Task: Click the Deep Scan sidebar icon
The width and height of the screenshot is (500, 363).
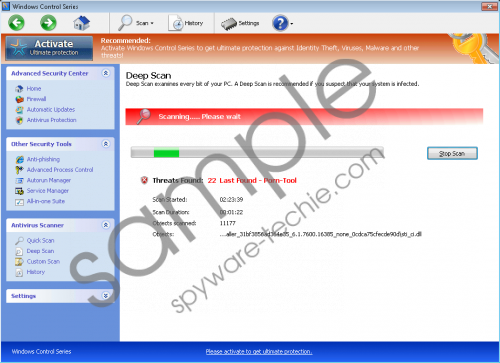Action: click(x=19, y=251)
